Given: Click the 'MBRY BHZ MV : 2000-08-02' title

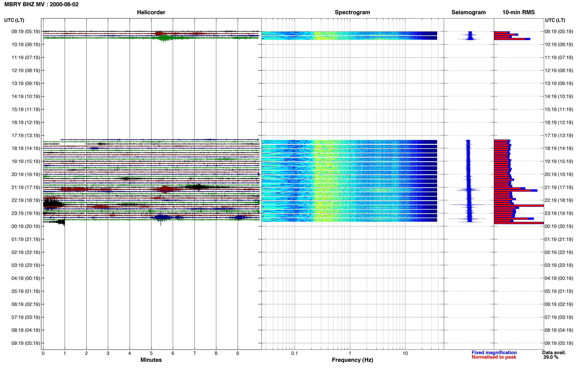Looking at the screenshot, I should coord(41,4).
